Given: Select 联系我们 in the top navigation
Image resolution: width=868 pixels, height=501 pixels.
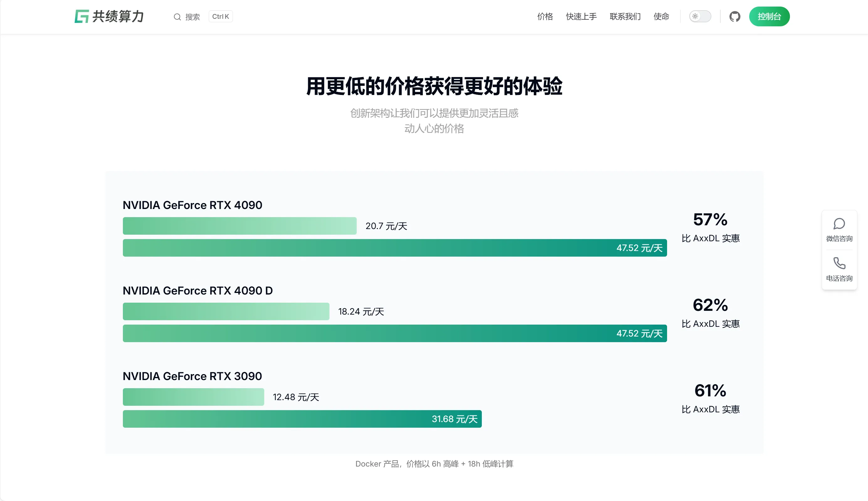Looking at the screenshot, I should click(x=625, y=16).
